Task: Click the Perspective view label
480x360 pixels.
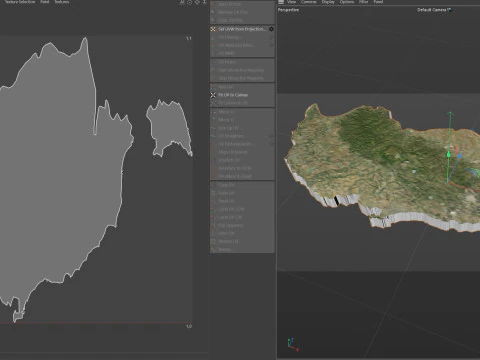Action: click(x=288, y=10)
